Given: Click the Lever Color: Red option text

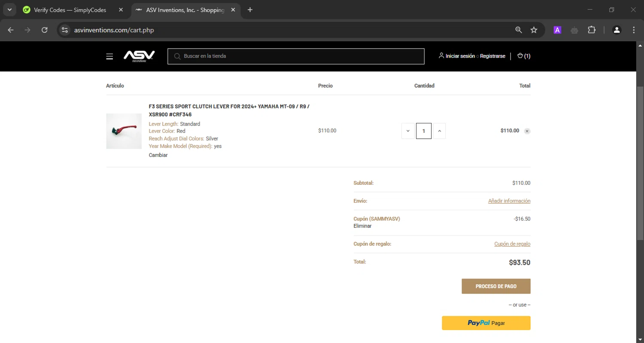Looking at the screenshot, I should [167, 131].
